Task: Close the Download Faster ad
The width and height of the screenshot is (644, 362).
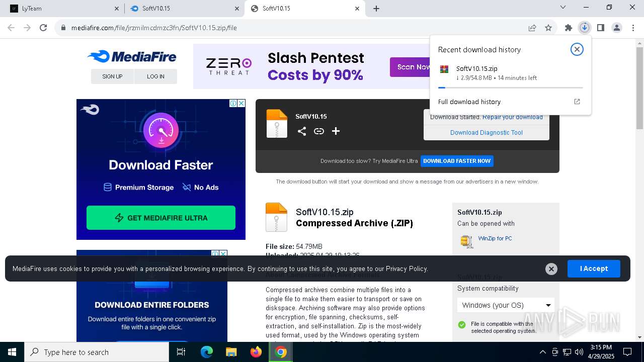Action: coord(241,103)
